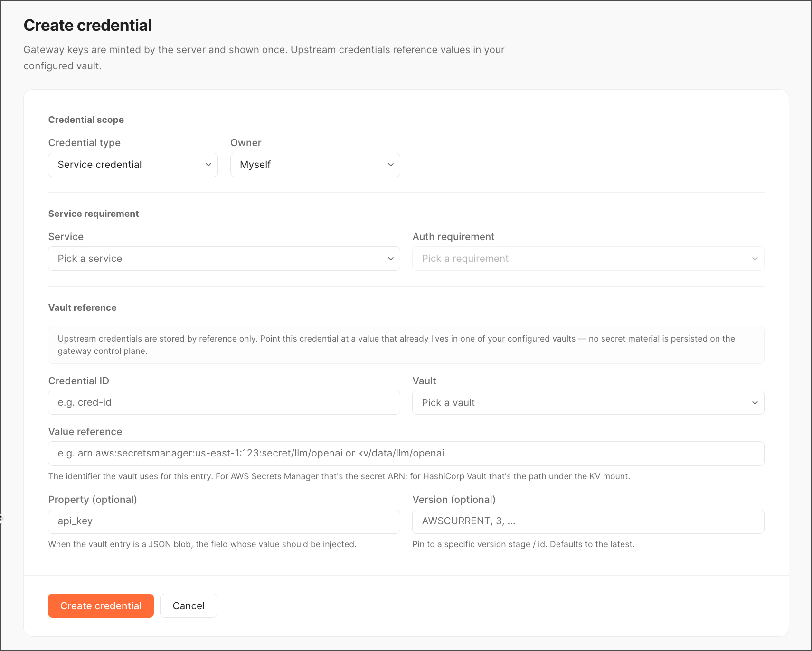Click the Cancel button

coord(189,606)
